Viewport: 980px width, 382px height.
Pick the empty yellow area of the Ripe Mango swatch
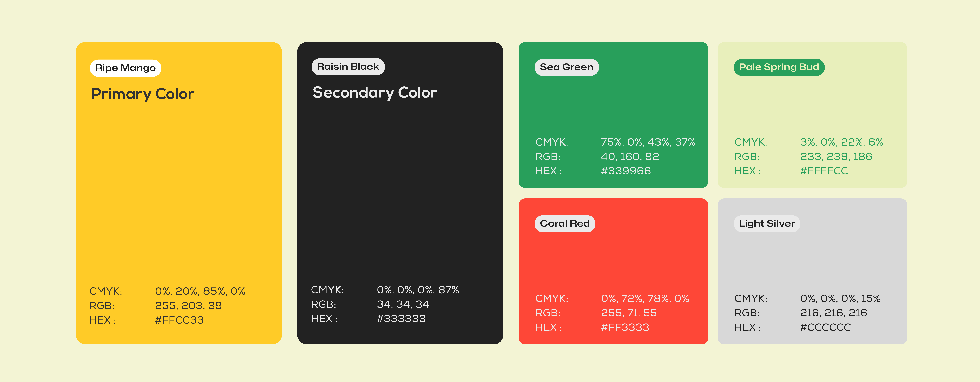179,190
